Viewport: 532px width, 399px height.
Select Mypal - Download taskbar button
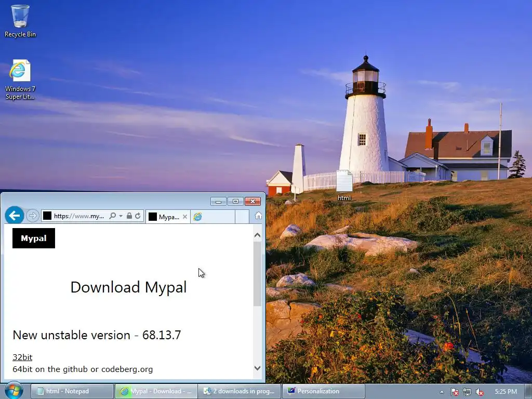(156, 391)
